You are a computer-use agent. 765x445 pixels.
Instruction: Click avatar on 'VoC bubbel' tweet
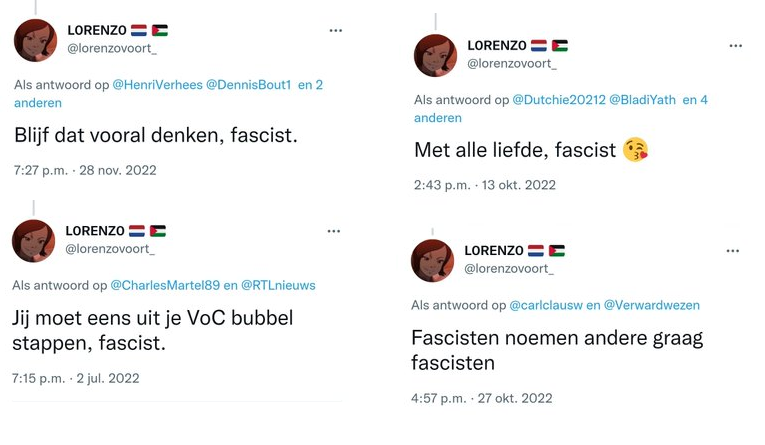click(34, 241)
